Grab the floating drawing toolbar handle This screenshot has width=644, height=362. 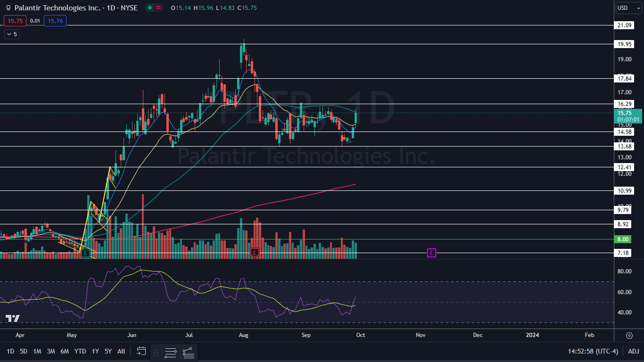coord(156,352)
